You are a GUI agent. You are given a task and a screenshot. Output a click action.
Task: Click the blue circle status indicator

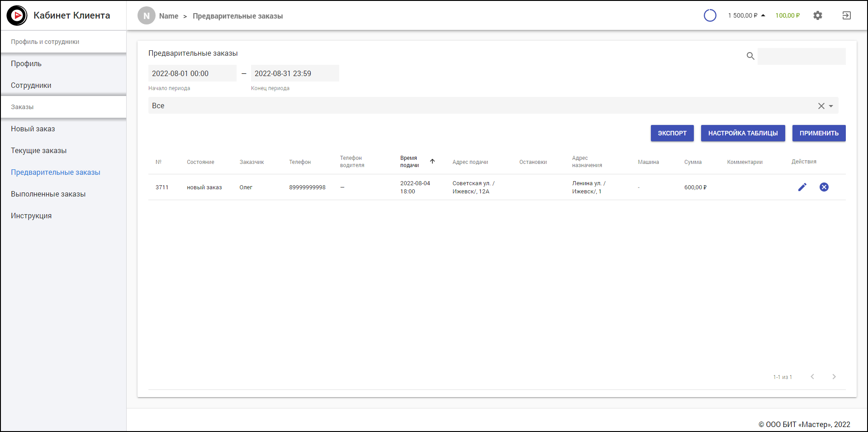tap(710, 15)
